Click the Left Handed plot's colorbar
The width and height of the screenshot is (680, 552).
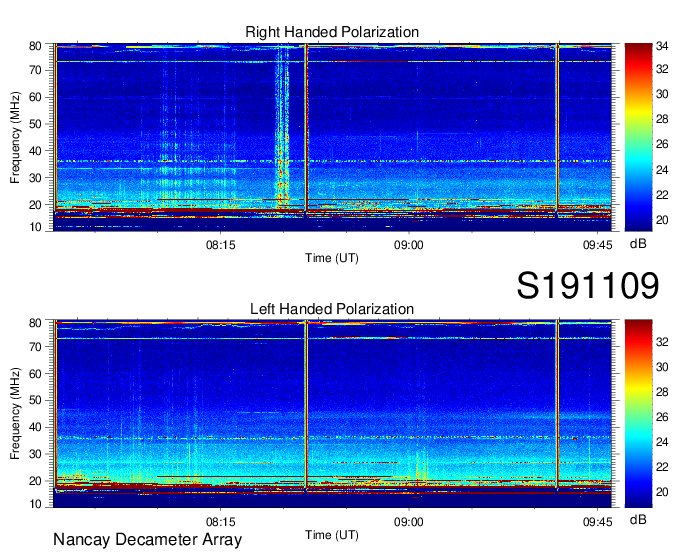(638, 414)
